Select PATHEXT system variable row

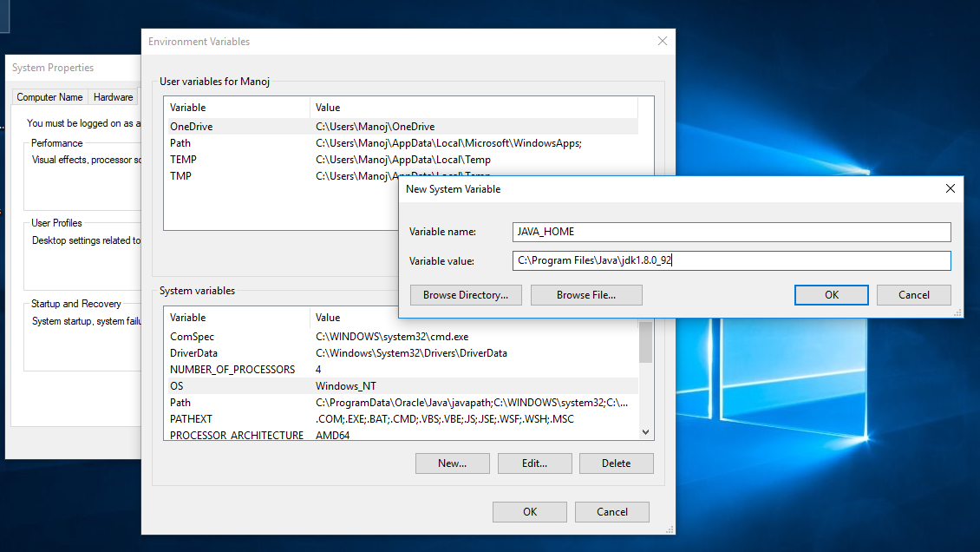pyautogui.click(x=403, y=419)
